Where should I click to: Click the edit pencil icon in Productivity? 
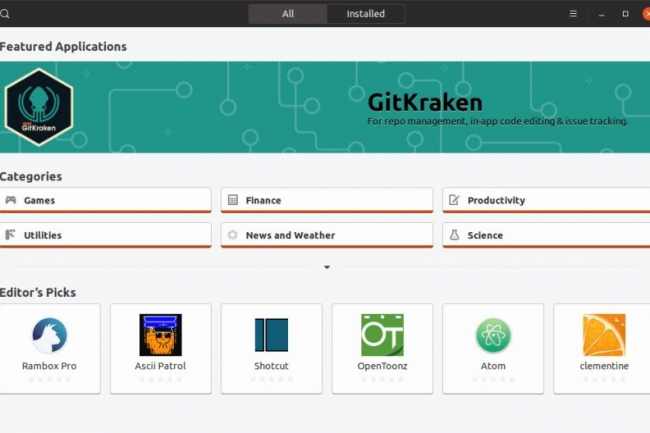(x=454, y=200)
